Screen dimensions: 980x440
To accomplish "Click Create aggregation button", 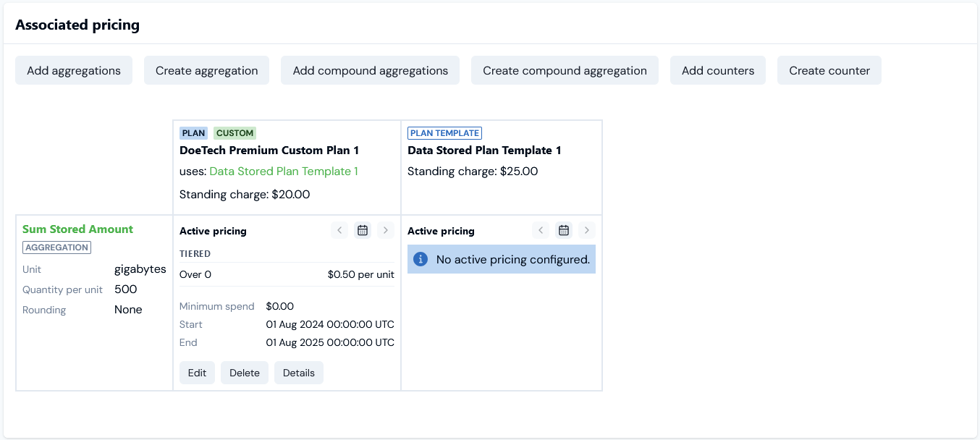I will click(206, 70).
